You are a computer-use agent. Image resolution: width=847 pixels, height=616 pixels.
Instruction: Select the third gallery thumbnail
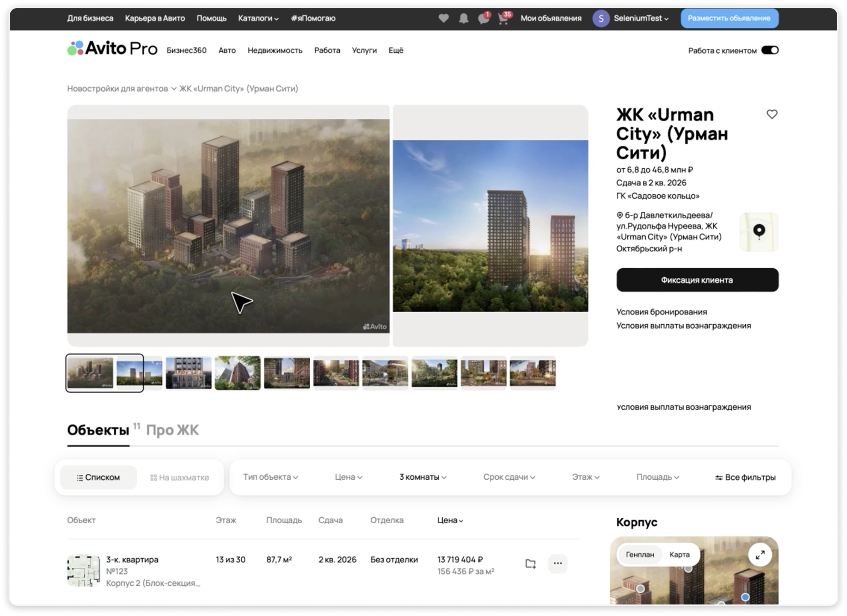(x=188, y=373)
